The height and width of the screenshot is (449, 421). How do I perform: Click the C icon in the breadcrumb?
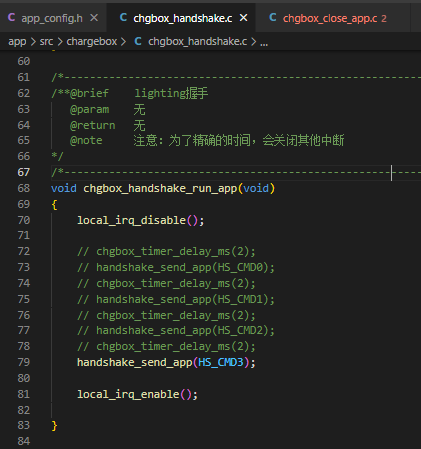138,41
